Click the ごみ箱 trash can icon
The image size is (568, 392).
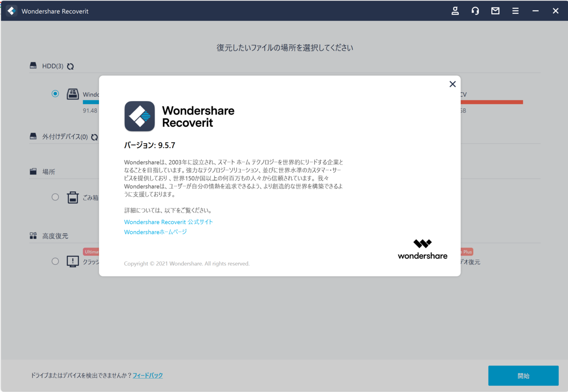pyautogui.click(x=72, y=197)
